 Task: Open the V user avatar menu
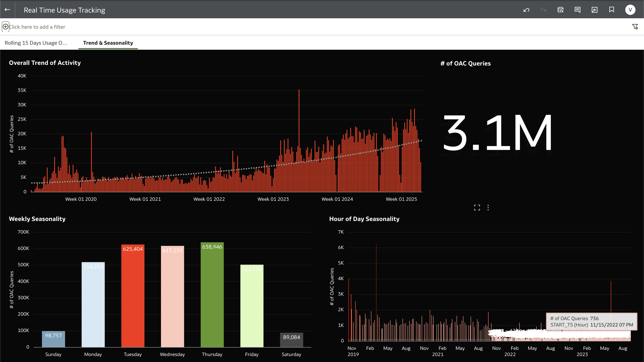point(630,10)
